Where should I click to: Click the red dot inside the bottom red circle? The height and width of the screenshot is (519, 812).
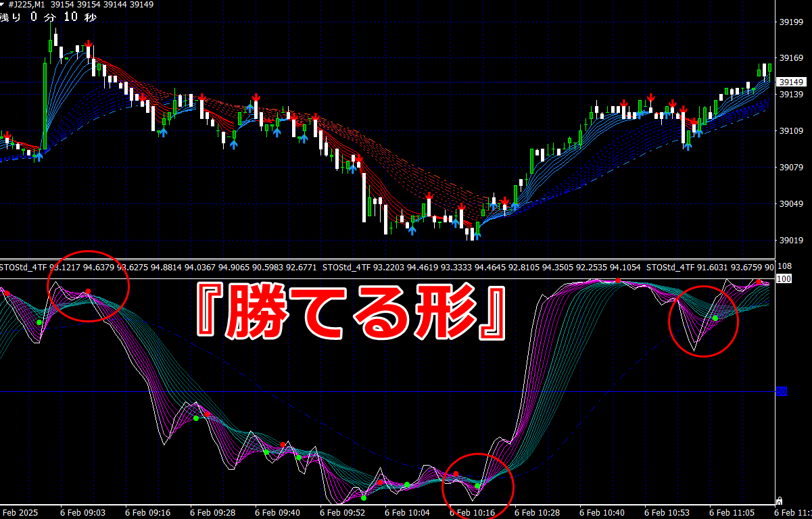coord(456,474)
